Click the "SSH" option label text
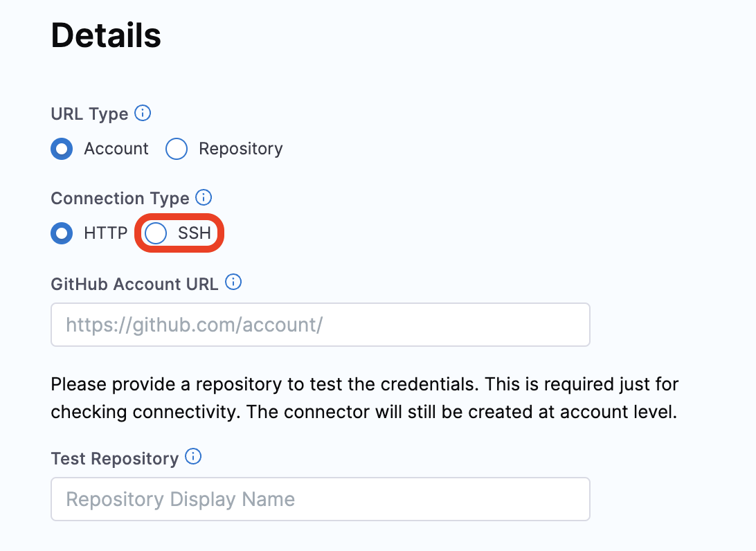The width and height of the screenshot is (756, 551). point(195,233)
